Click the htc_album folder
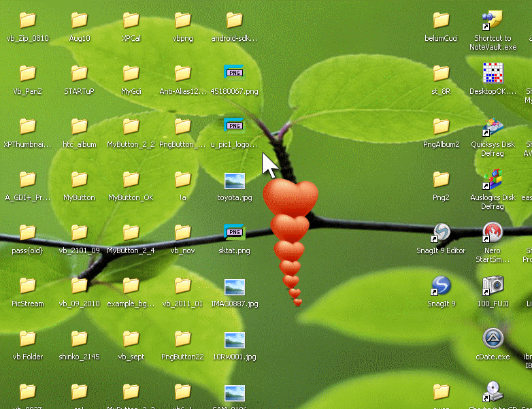 pos(79,127)
